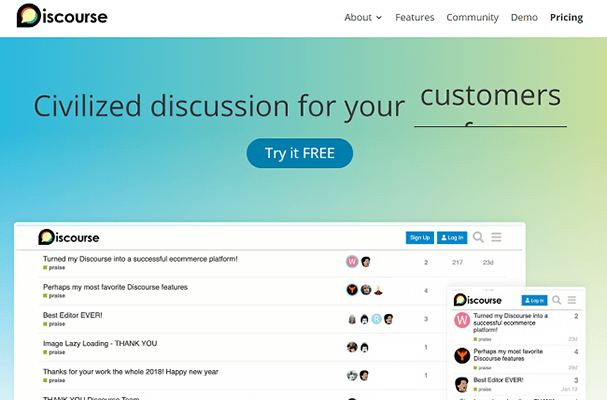Click Log In button in desktop forum preview
Image resolution: width=607 pixels, height=400 pixels.
452,237
